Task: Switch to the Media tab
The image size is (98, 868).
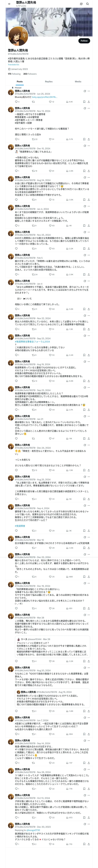Action: (x=78, y=82)
